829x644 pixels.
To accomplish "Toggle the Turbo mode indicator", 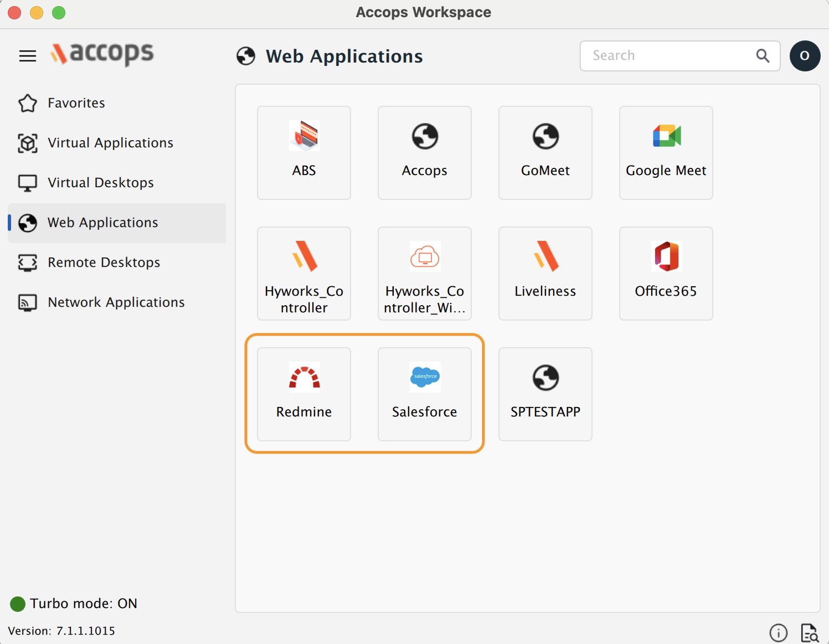I will (x=18, y=604).
